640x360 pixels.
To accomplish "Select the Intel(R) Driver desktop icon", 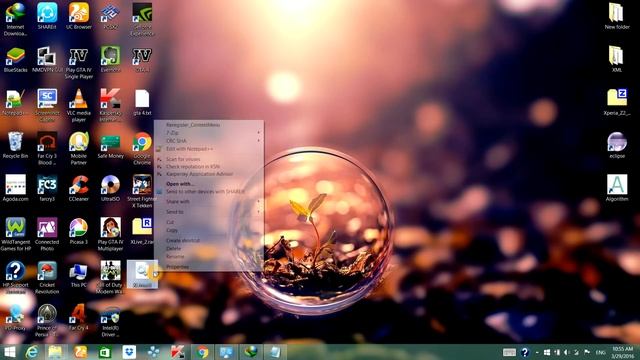I will coord(110,321).
